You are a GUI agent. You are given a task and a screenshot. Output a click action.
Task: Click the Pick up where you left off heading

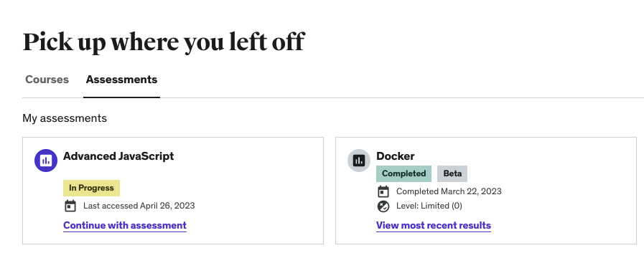(164, 42)
